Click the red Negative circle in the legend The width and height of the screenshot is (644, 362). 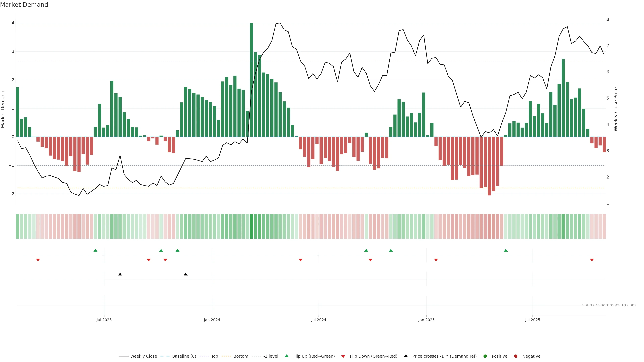click(x=516, y=356)
